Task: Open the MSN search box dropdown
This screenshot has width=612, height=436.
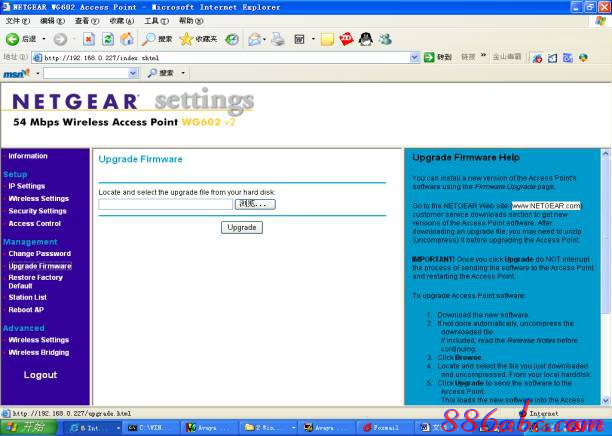Action: tap(133, 73)
